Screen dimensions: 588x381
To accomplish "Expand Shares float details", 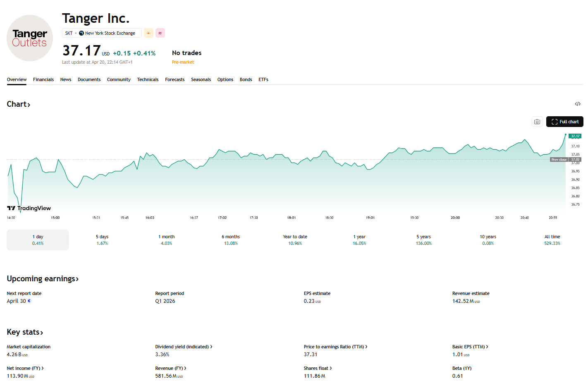I will click(318, 368).
